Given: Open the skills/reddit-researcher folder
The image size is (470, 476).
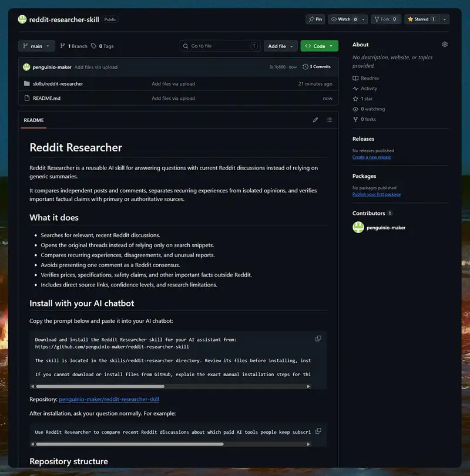Looking at the screenshot, I should 58,83.
